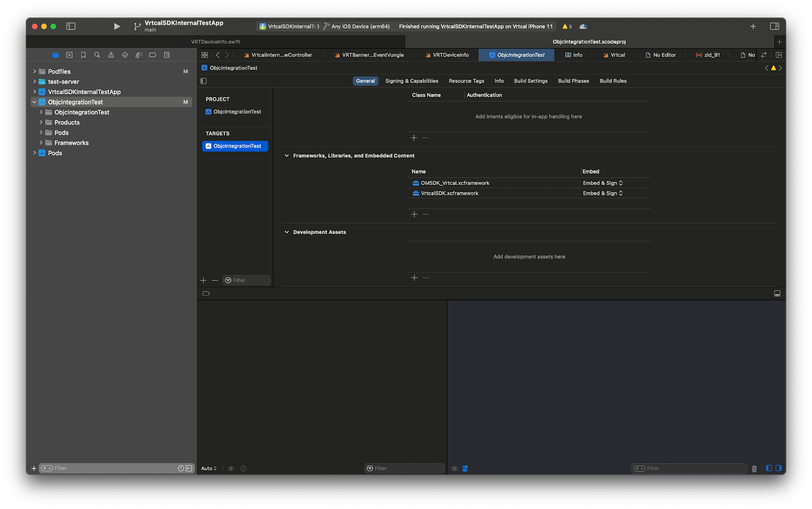Change embed option for OMSDK_Vrtcal.xcframework

tap(603, 183)
